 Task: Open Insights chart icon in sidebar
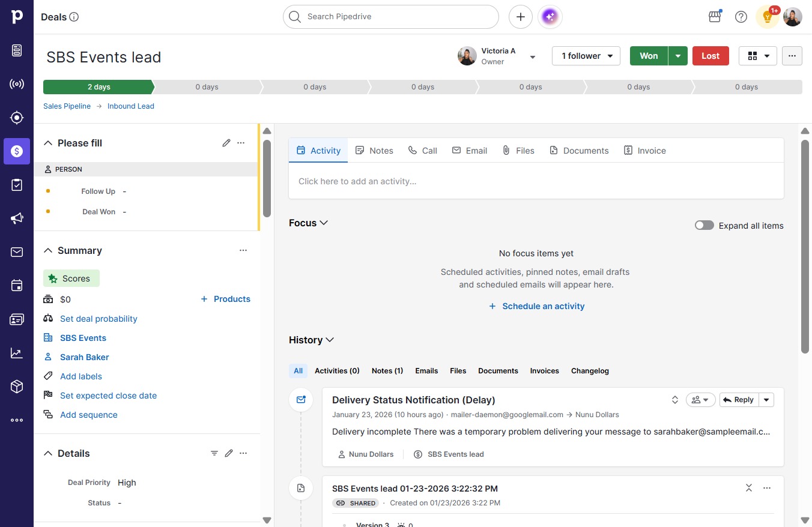tap(17, 353)
